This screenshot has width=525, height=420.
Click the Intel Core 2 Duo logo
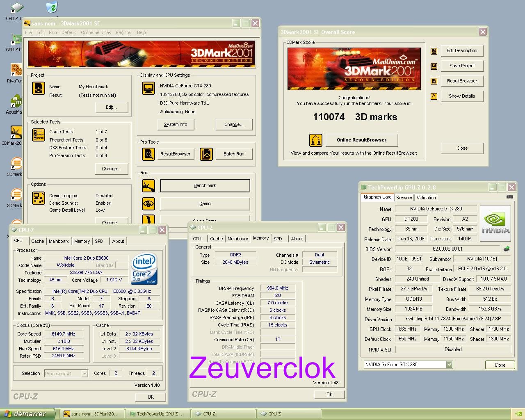tap(144, 269)
